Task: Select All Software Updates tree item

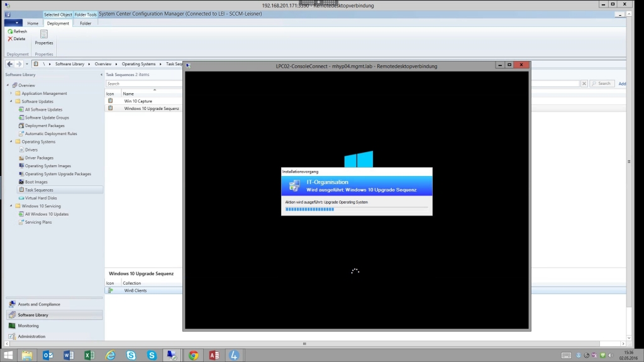Action: [40, 109]
